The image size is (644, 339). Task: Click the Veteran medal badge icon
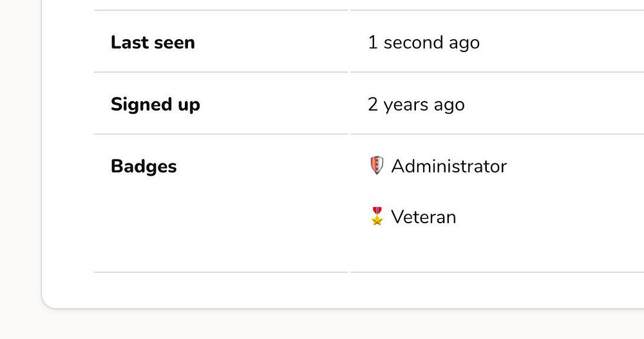377,217
